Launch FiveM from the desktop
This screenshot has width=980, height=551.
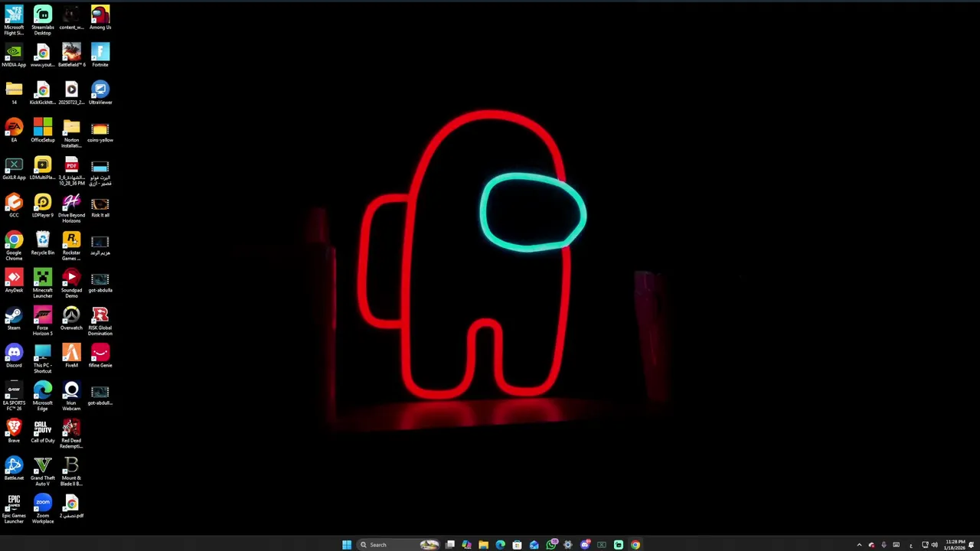(71, 355)
